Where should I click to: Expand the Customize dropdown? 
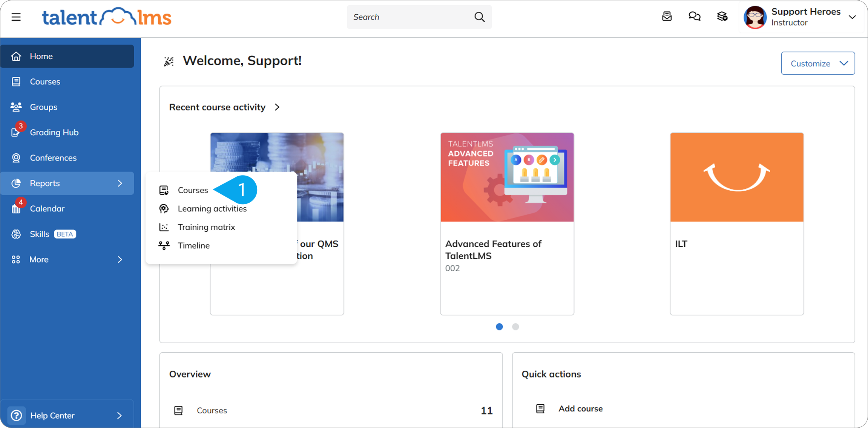click(x=817, y=63)
